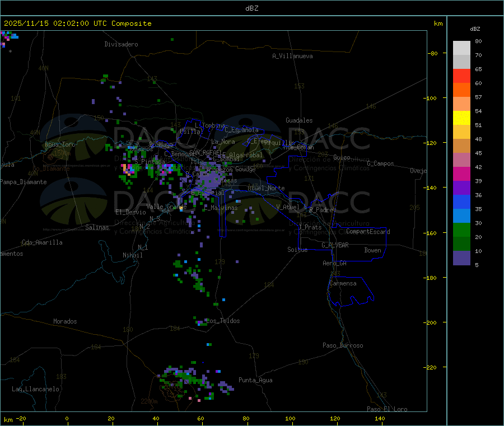The image size is (504, 426).
Task: Click the El_Desvio location label
Action: pyautogui.click(x=131, y=212)
